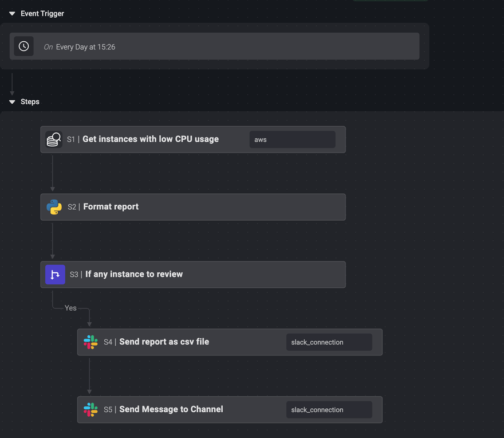
Task: Click the clock icon in Event Trigger
Action: pos(23,46)
